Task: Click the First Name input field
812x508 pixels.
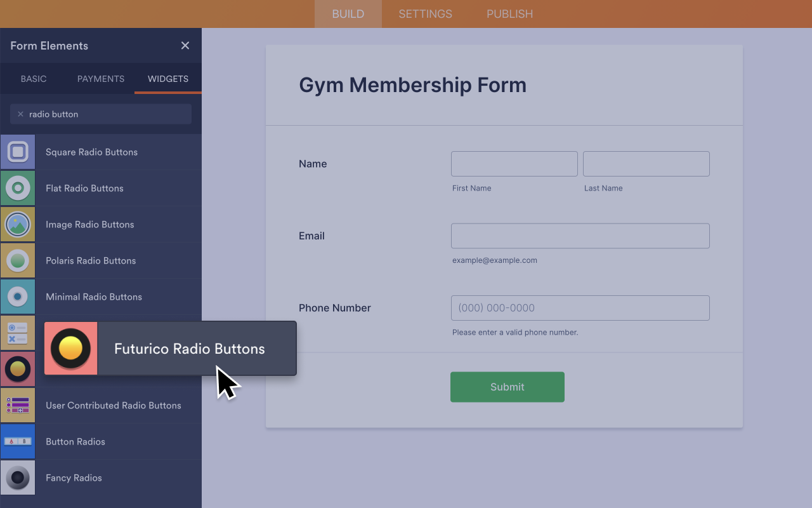Action: click(x=514, y=164)
